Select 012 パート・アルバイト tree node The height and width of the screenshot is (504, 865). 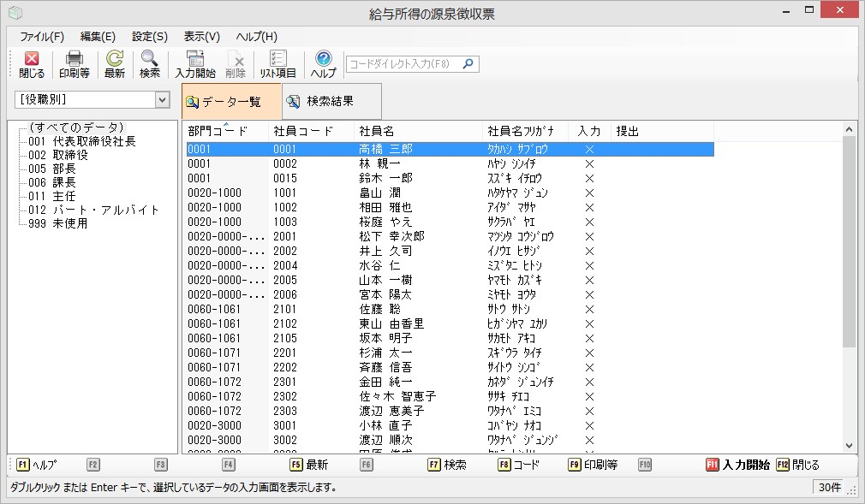click(93, 210)
